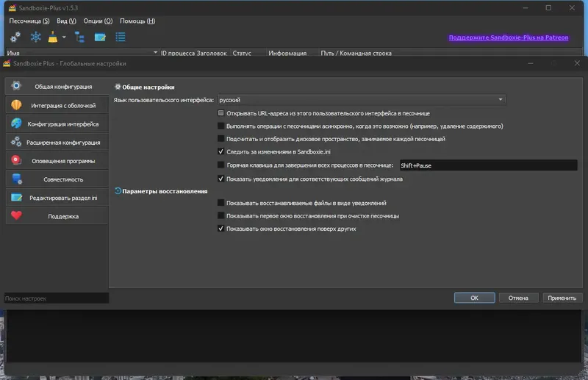Uncheck Показывать окно восстановления поверх других

221,228
